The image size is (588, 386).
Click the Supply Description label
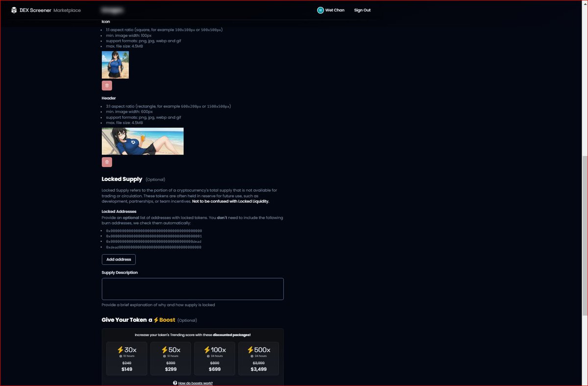point(120,272)
